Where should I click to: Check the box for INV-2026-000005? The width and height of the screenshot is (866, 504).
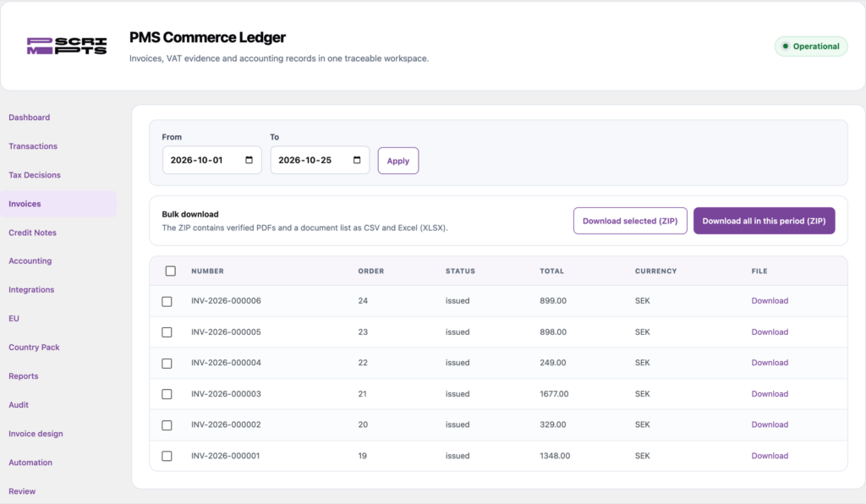coord(167,332)
